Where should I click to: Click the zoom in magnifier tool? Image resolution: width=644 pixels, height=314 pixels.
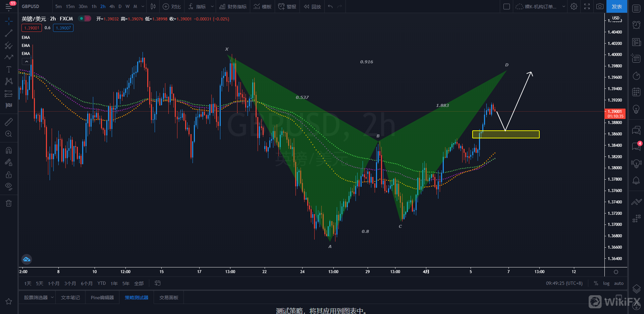(x=9, y=134)
